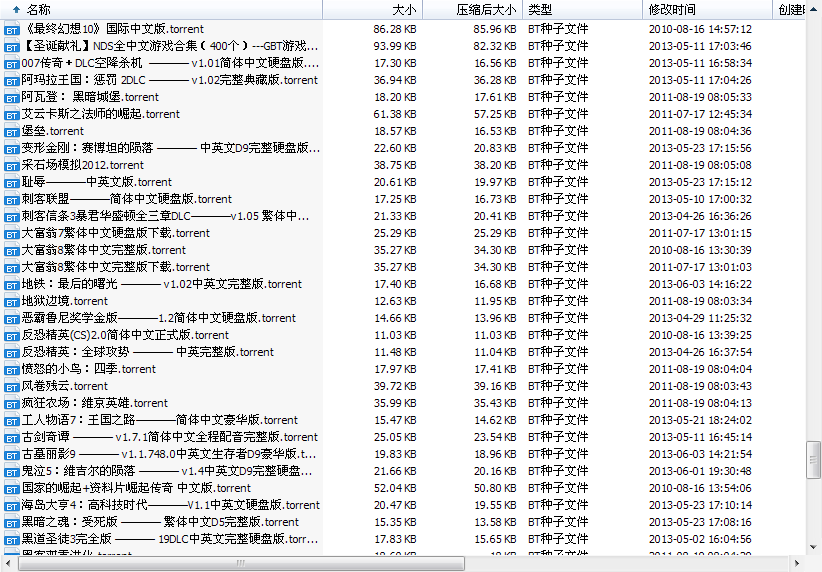Click BT icon of 阿瓦登：黑暗城堡.torrent

[x=12, y=98]
